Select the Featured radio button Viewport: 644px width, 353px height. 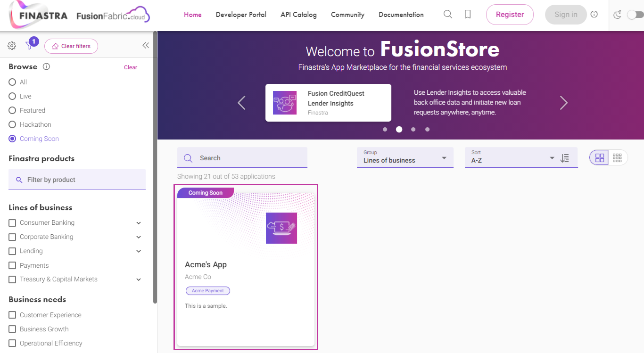click(12, 110)
